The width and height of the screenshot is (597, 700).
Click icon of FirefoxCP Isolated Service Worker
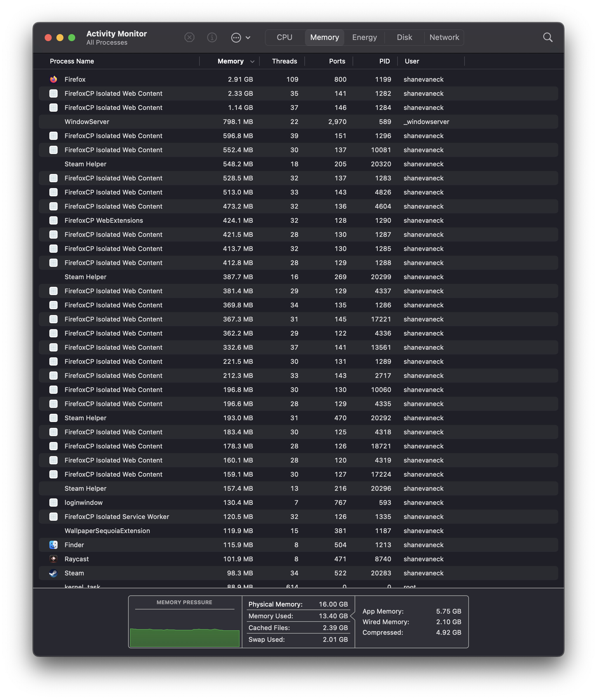tap(53, 517)
